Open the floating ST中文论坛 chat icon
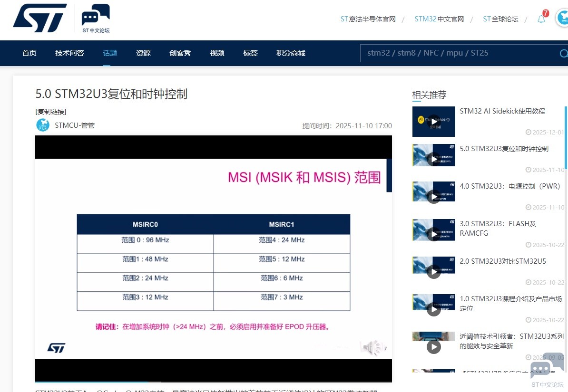This screenshot has height=392, width=568. point(547,370)
